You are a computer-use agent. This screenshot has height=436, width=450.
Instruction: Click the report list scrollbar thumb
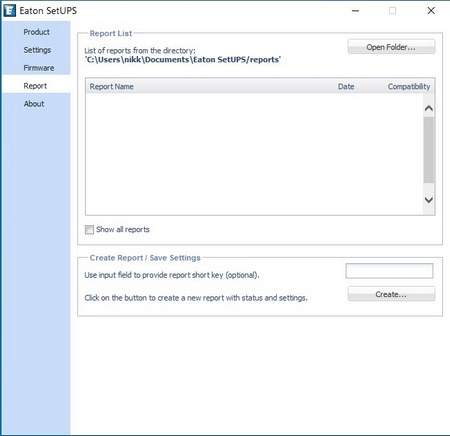(x=429, y=150)
